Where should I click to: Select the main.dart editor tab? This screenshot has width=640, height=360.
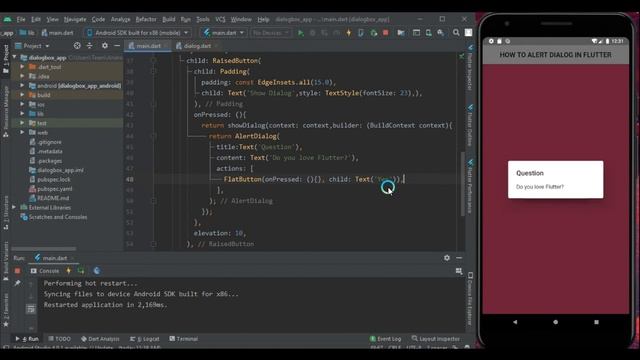point(148,46)
